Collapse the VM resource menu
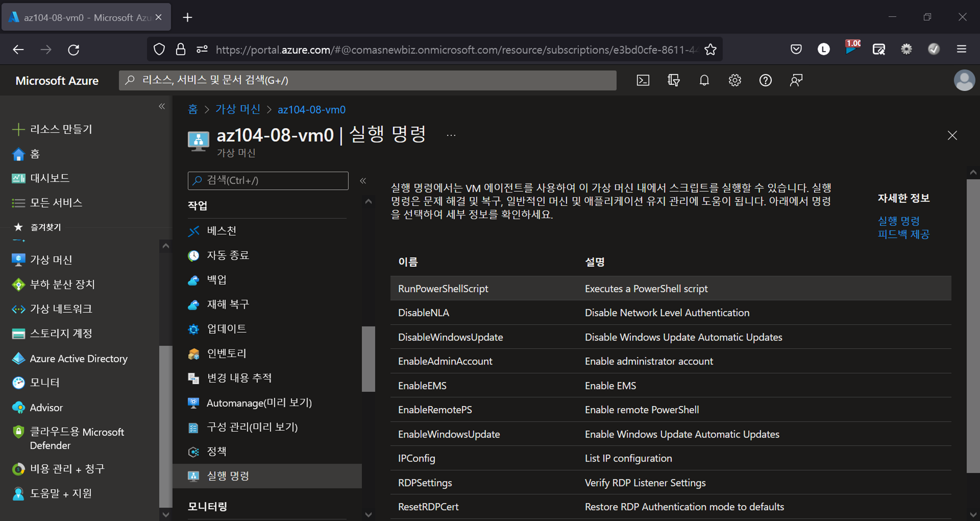The height and width of the screenshot is (521, 980). coord(363,180)
